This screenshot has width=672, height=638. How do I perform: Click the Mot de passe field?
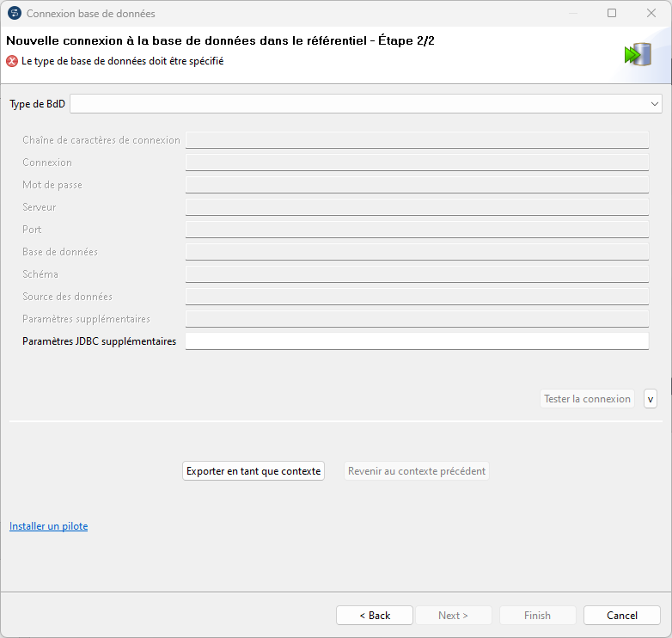click(417, 185)
